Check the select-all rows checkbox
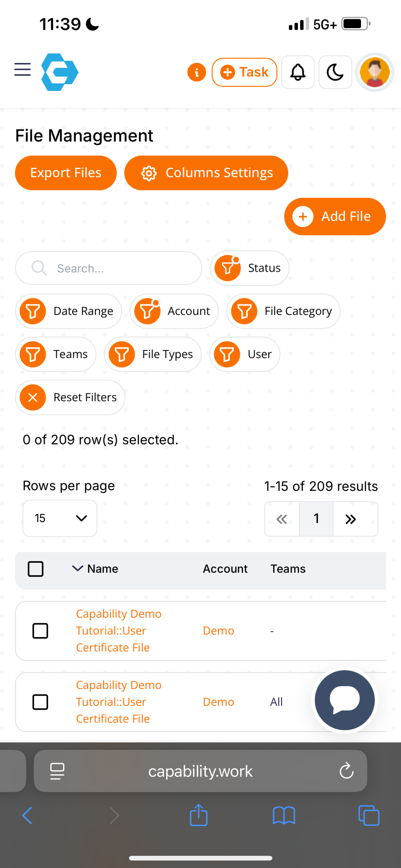401x868 pixels. coord(36,569)
